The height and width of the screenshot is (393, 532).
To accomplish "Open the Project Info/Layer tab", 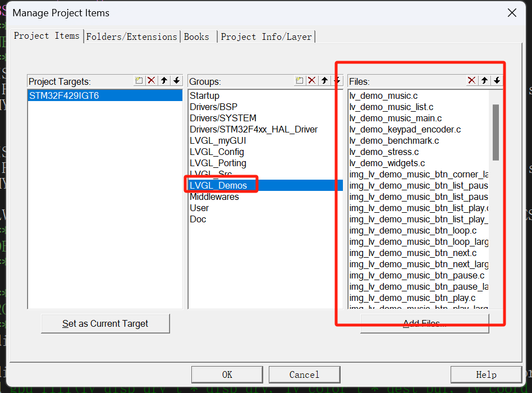I will pos(266,36).
